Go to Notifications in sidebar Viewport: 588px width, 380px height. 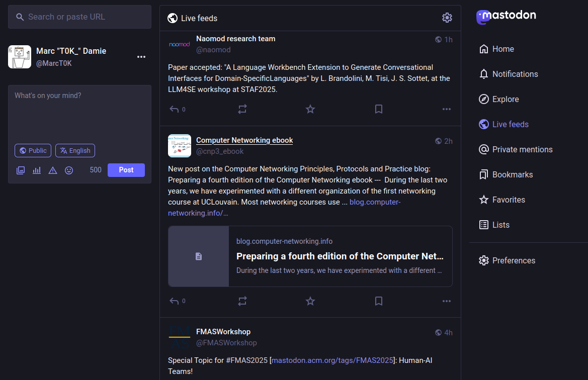515,74
